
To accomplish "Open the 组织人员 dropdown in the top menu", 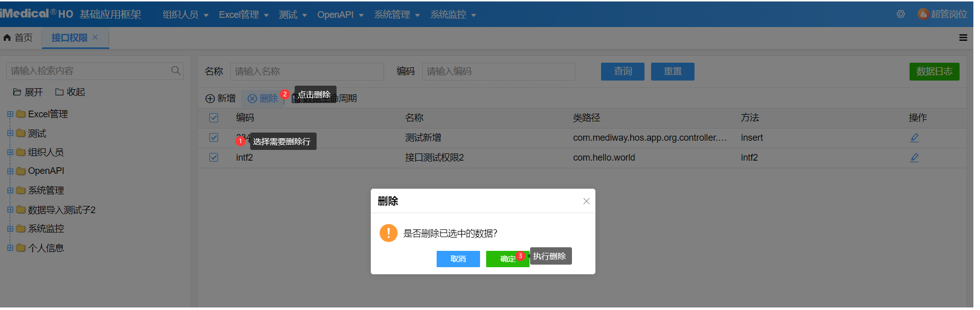I will click(185, 15).
